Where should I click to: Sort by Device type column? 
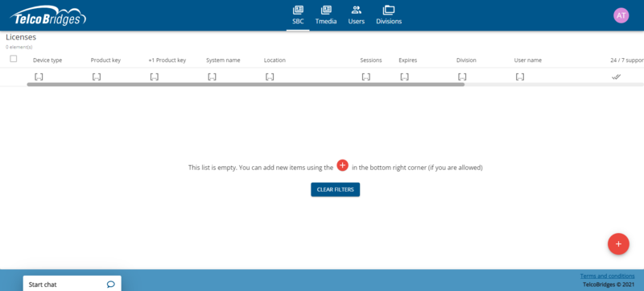point(47,60)
